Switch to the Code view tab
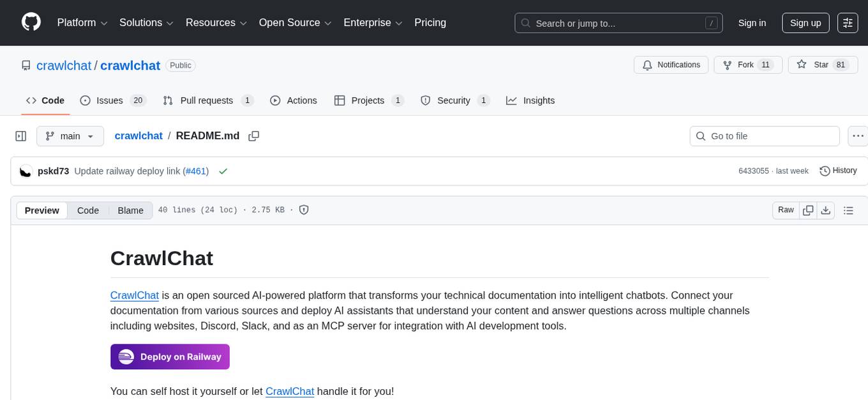This screenshot has width=868, height=400. [x=87, y=210]
